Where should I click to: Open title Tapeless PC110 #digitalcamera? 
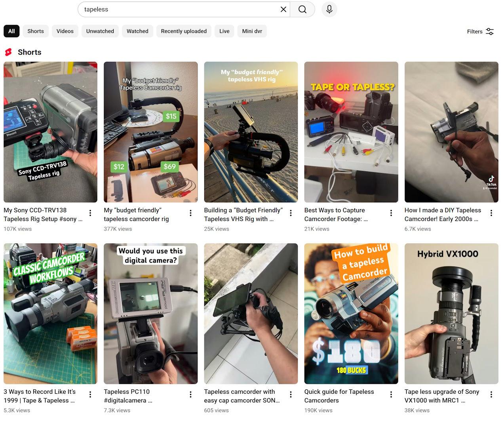tap(128, 396)
